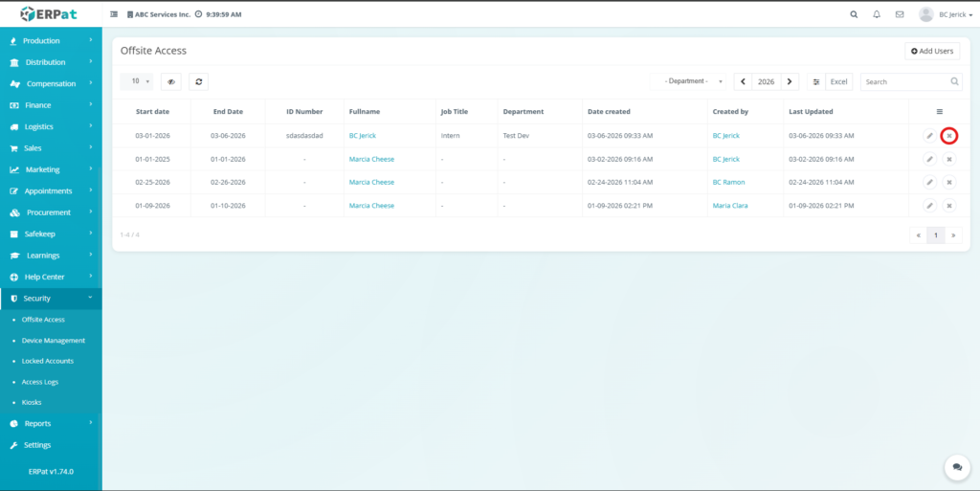This screenshot has height=491, width=980.
Task: Open Device Management in the sidebar
Action: click(x=54, y=341)
